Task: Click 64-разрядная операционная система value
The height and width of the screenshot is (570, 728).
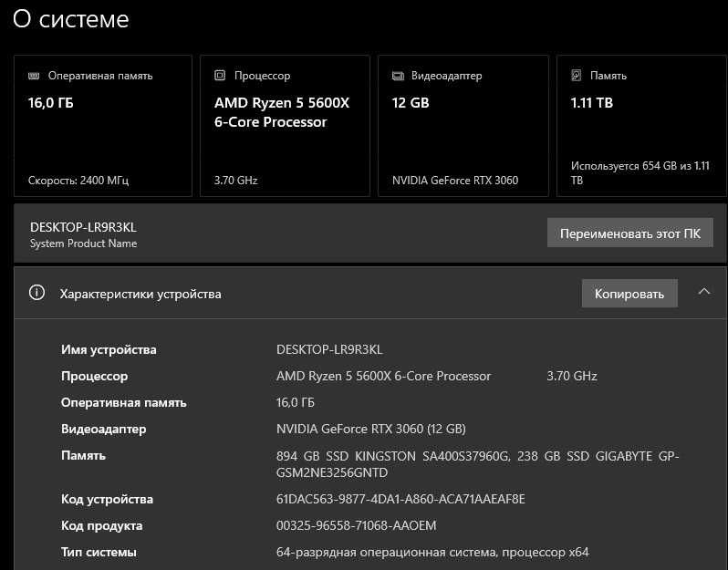Action: [x=432, y=552]
